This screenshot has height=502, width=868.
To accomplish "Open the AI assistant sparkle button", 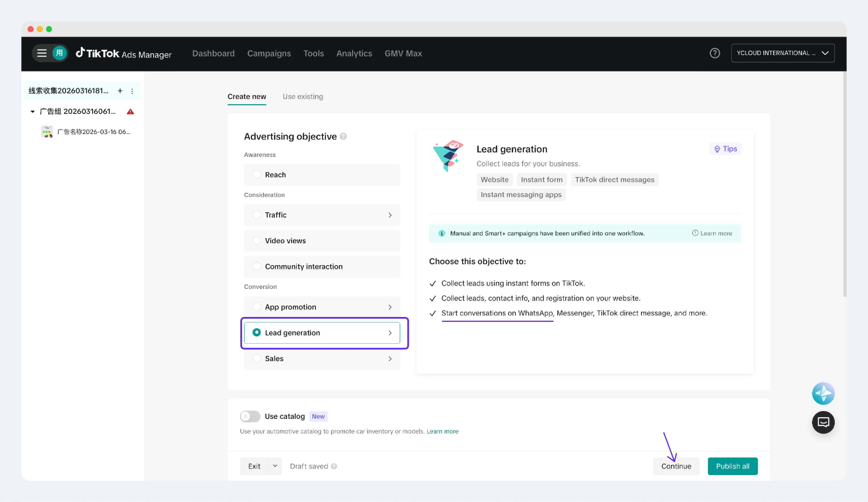I will [x=823, y=393].
